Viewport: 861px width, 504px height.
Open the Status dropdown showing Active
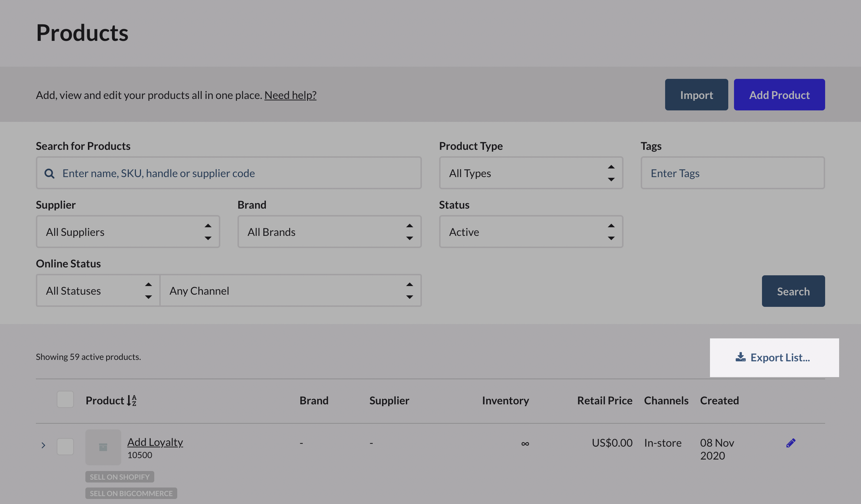click(531, 232)
